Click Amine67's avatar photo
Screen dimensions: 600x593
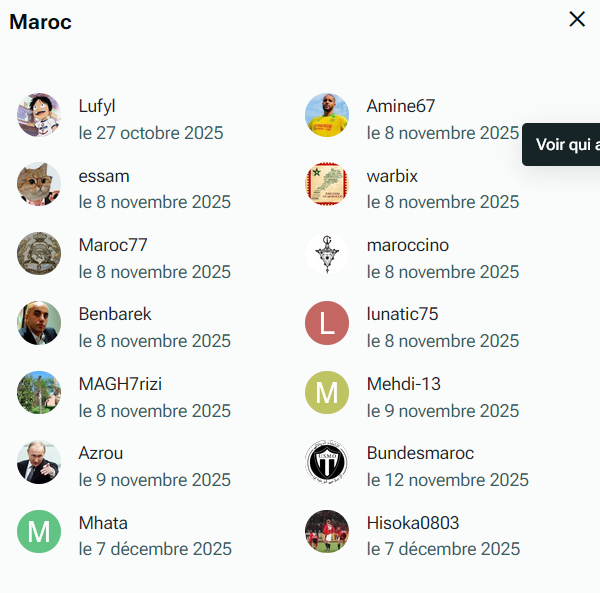coord(327,115)
